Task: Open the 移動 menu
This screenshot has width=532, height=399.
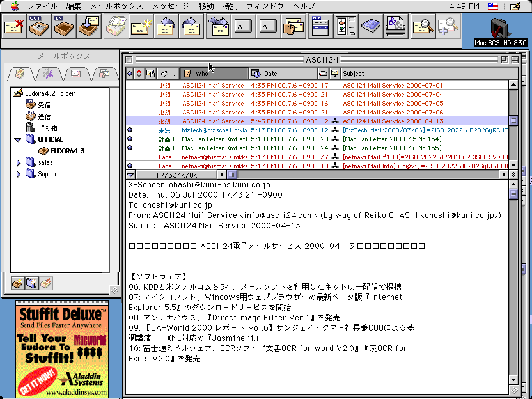Action: pyautogui.click(x=206, y=6)
